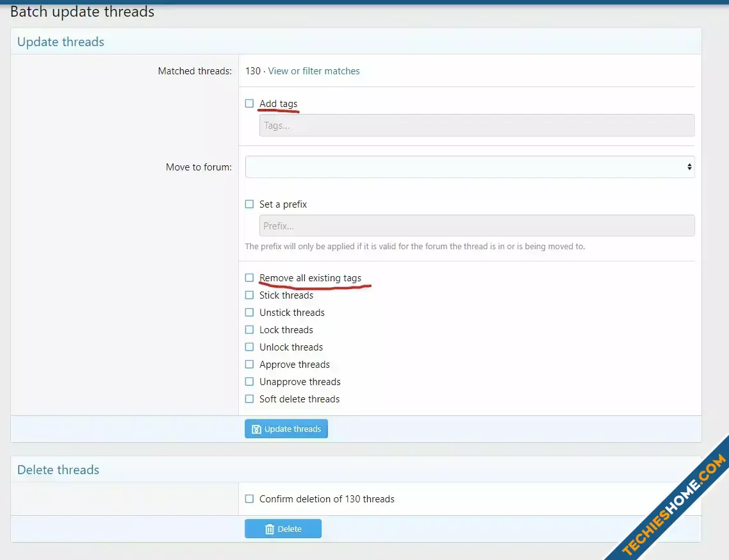Toggle the Unlock threads checkbox
The image size is (729, 560).
(249, 347)
